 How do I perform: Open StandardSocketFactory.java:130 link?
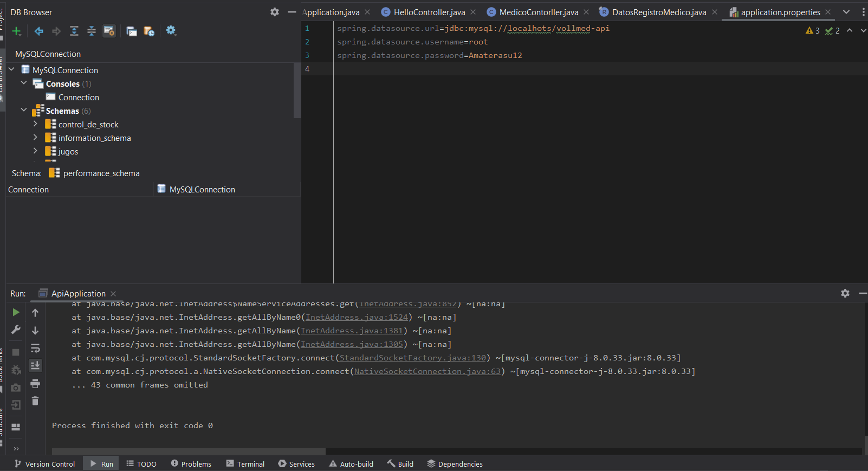[413, 358]
